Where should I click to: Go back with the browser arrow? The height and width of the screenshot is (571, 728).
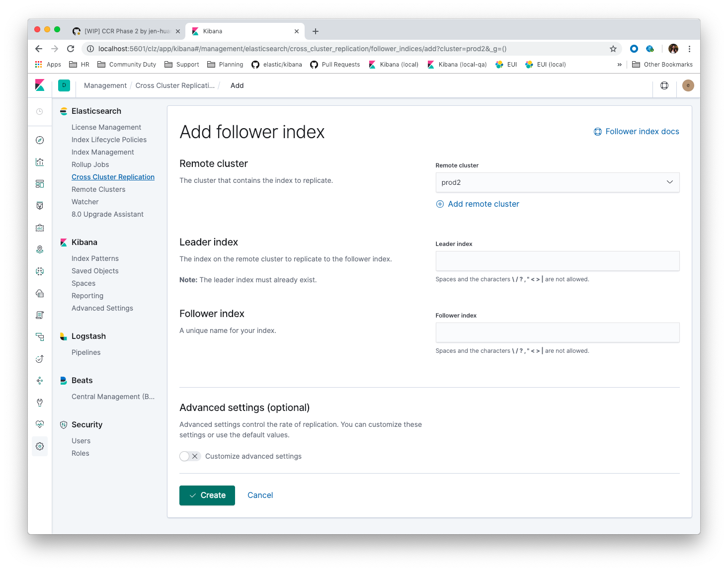click(x=39, y=49)
